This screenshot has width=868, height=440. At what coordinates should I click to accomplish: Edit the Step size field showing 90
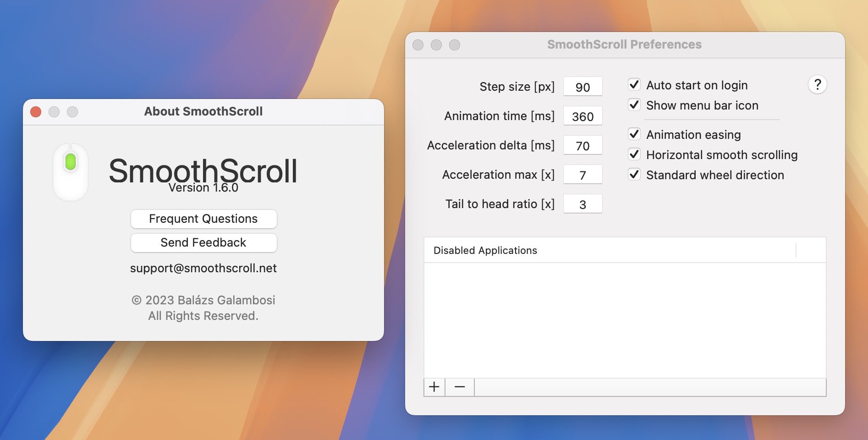[x=582, y=87]
